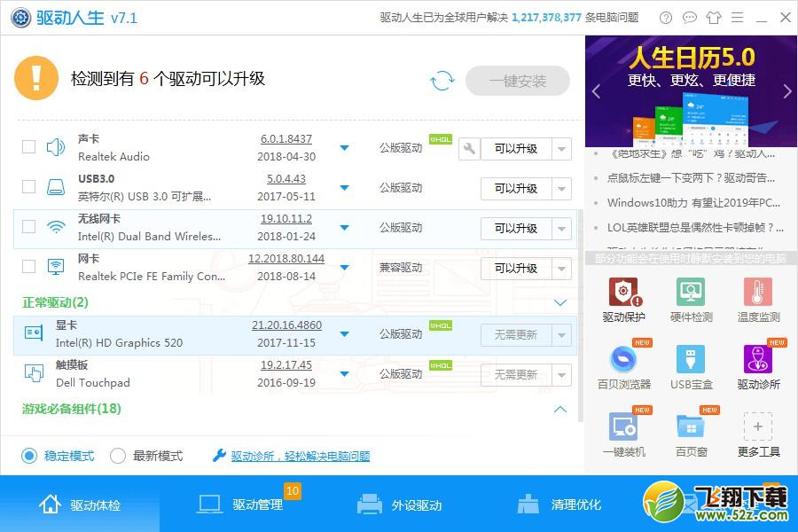Screen dimensions: 798x532
Task: Click the banner's right carousel arrow
Action: click(786, 91)
